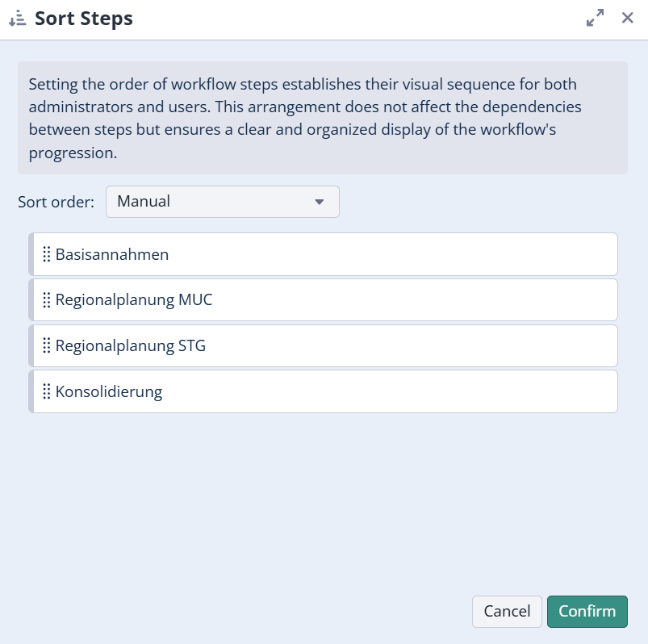Viewport: 648px width, 644px height.
Task: Click the drag handle of Regionalplanung STG
Action: [46, 346]
